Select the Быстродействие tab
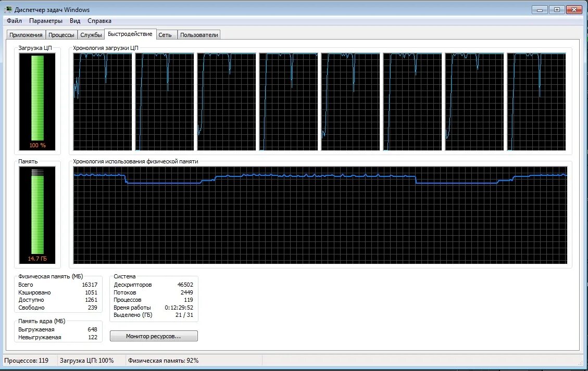This screenshot has height=371, width=588. pyautogui.click(x=130, y=34)
